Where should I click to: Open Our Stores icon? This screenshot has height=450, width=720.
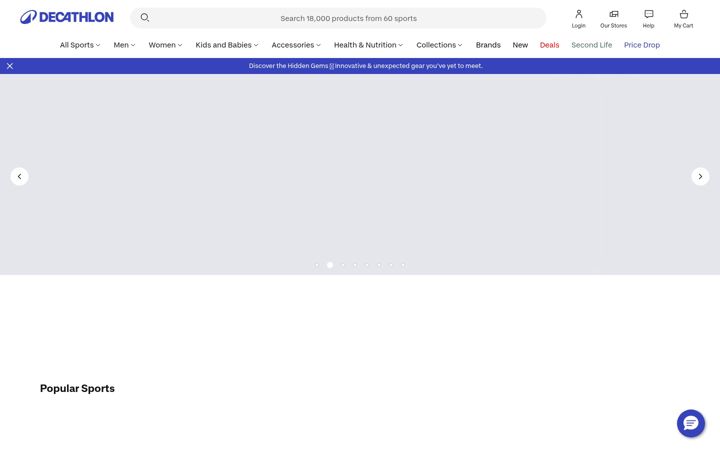(x=613, y=19)
